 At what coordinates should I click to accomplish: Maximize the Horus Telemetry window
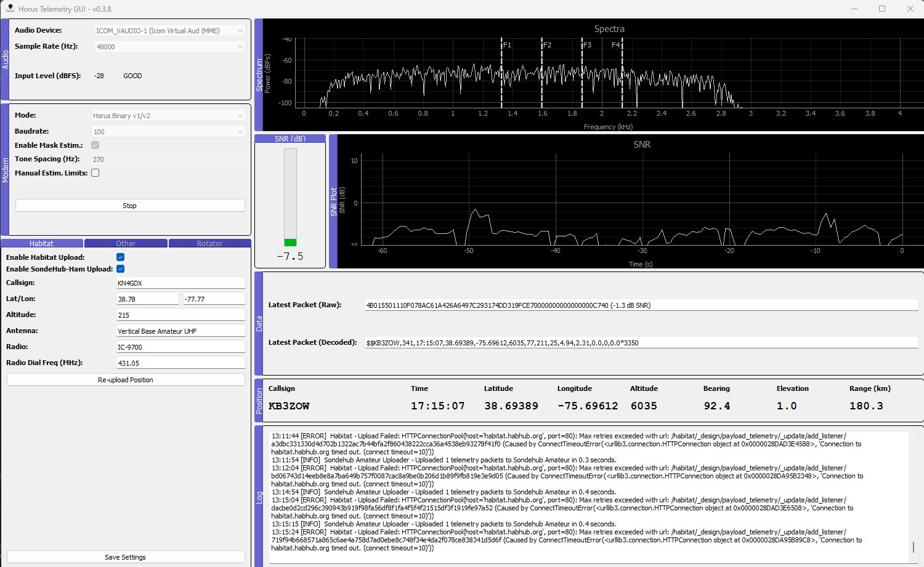(x=881, y=9)
